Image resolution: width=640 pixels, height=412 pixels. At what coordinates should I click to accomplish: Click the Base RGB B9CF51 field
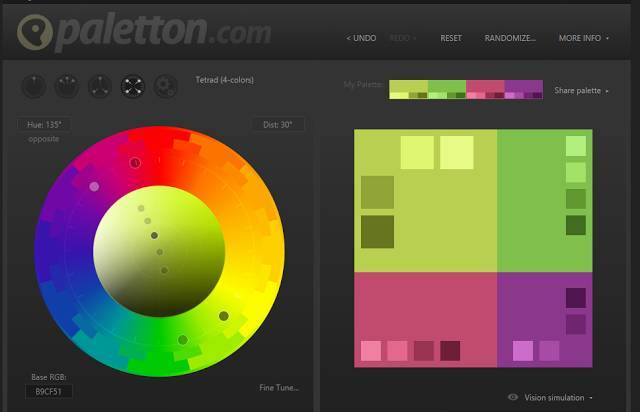pos(49,391)
